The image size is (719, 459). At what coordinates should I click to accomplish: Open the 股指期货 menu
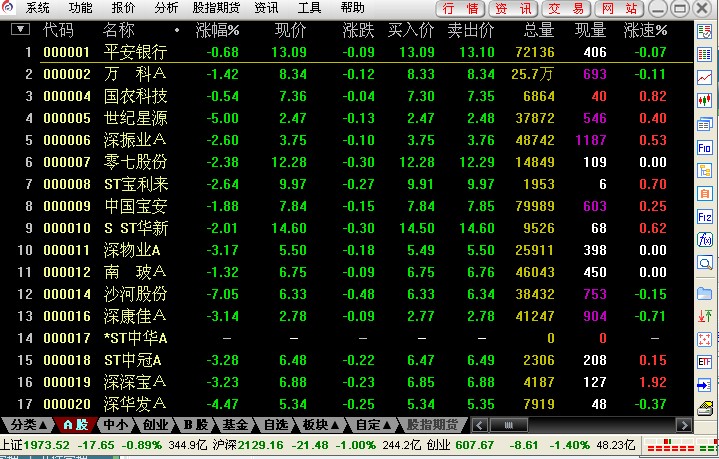(216, 8)
